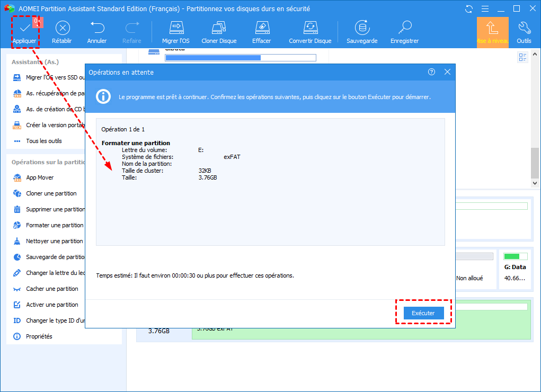Click the Appliquer checkmark icon
Image resolution: width=541 pixels, height=392 pixels.
[24, 28]
